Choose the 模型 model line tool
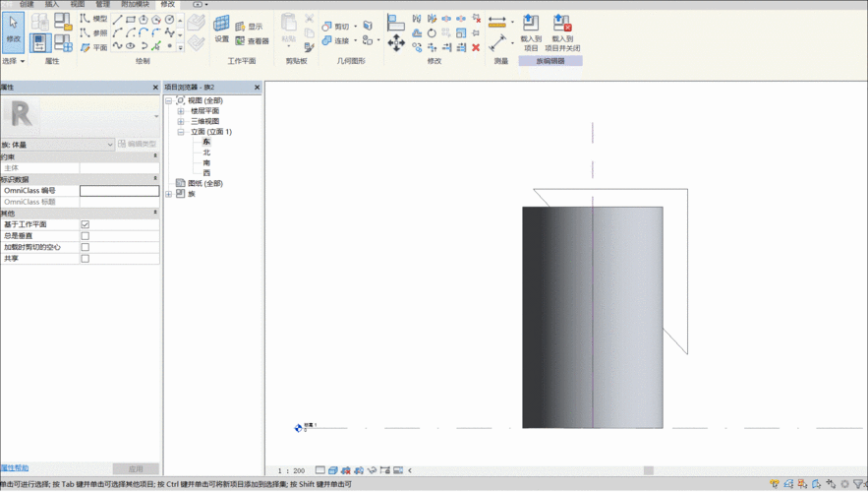Image resolution: width=868 pixels, height=492 pixels. (x=93, y=19)
